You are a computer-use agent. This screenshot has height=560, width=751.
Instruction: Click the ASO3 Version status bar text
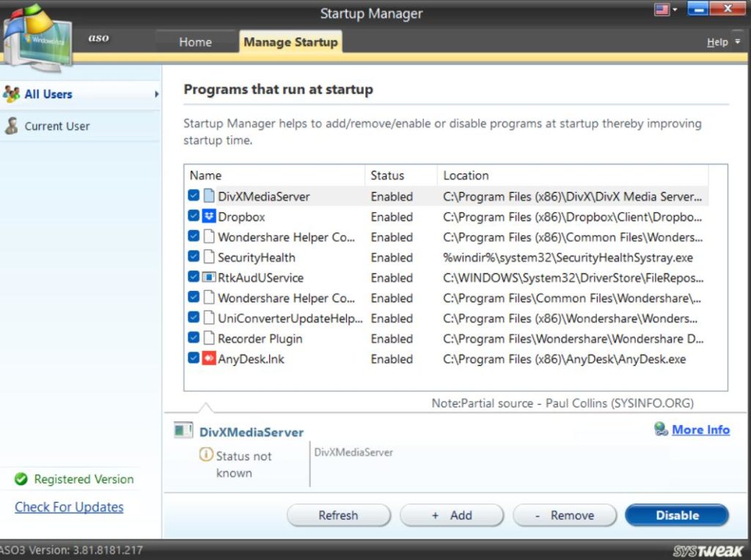71,550
